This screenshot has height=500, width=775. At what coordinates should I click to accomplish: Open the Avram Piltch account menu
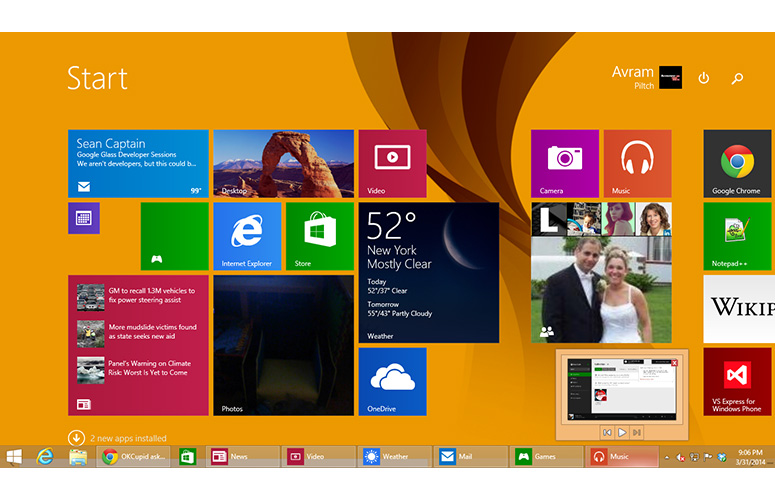pyautogui.click(x=646, y=78)
